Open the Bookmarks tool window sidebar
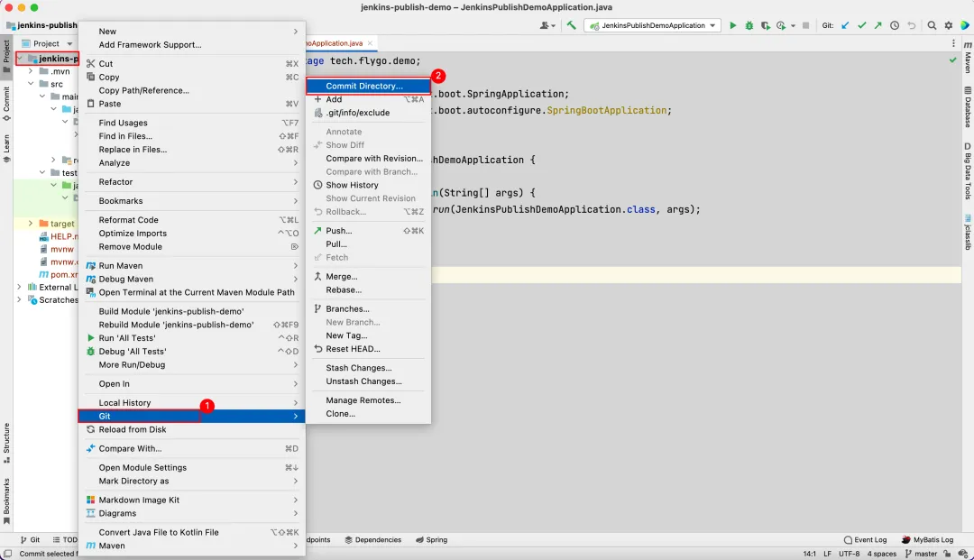The image size is (974, 560). [x=6, y=501]
